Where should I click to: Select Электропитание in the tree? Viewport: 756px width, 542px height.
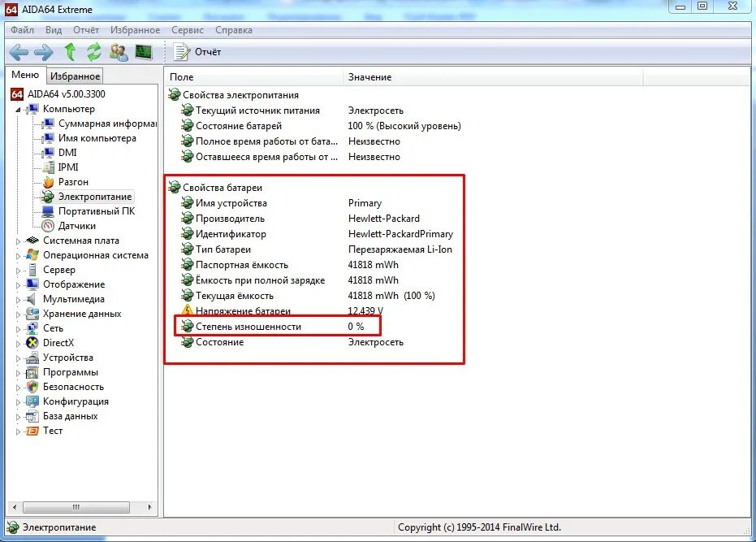(x=95, y=197)
